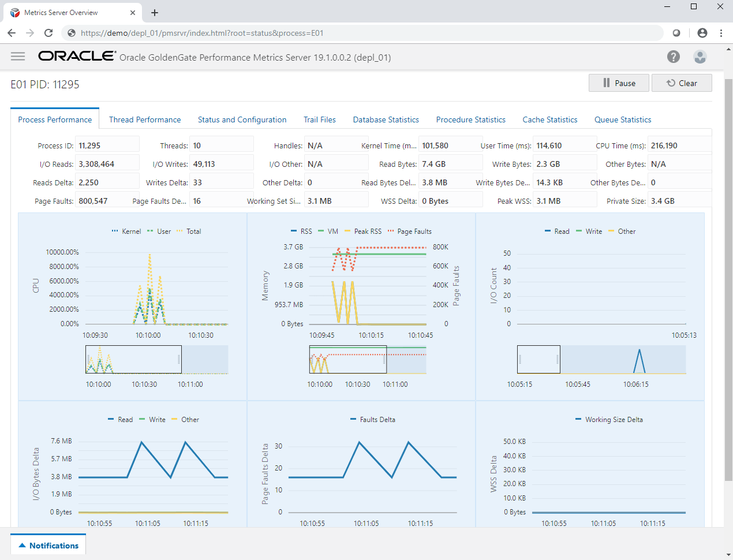Image resolution: width=733 pixels, height=560 pixels.
Task: Click the help question mark icon
Action: [x=673, y=57]
